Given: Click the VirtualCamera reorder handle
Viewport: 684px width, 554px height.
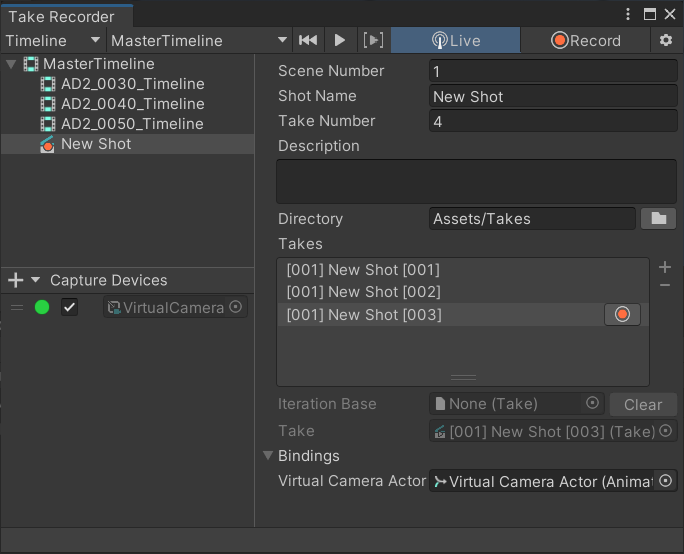Looking at the screenshot, I should pyautogui.click(x=17, y=308).
